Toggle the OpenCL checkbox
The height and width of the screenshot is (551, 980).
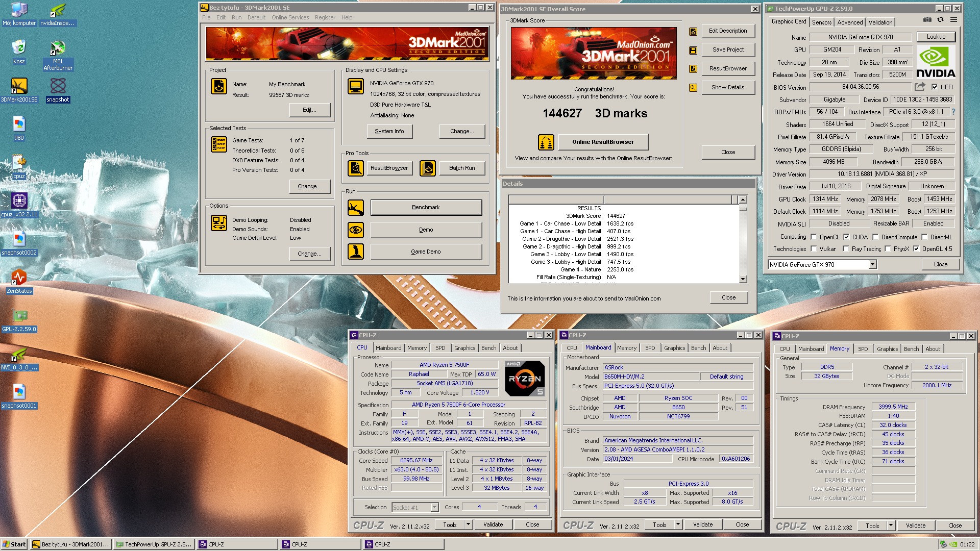(x=814, y=237)
